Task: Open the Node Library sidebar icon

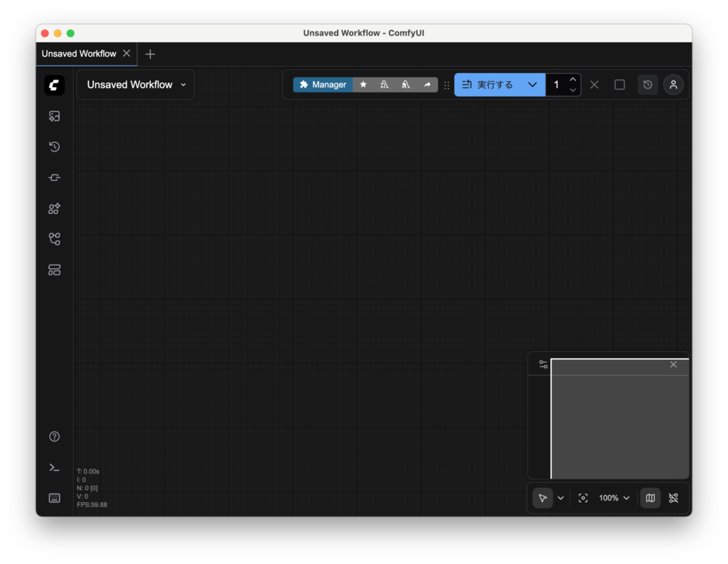Action: tap(54, 178)
